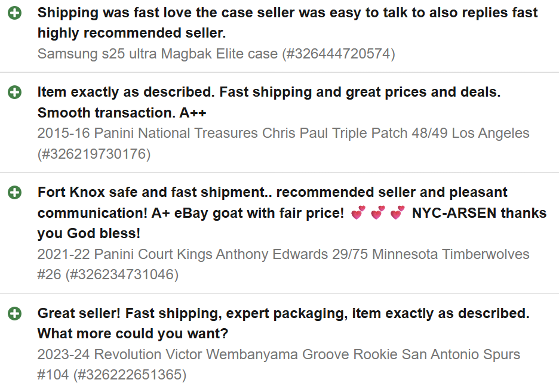Click item number #326234731046
This screenshot has height=392, width=559.
[x=122, y=274]
